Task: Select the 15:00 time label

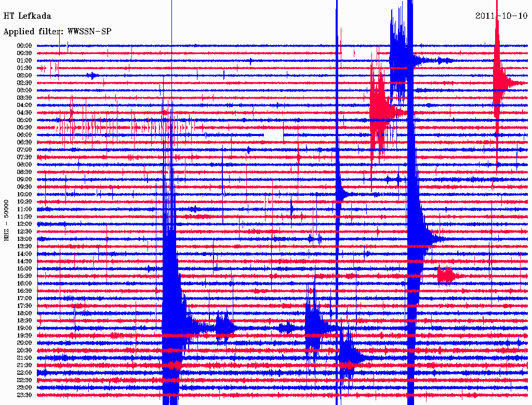Action: pyautogui.click(x=24, y=268)
